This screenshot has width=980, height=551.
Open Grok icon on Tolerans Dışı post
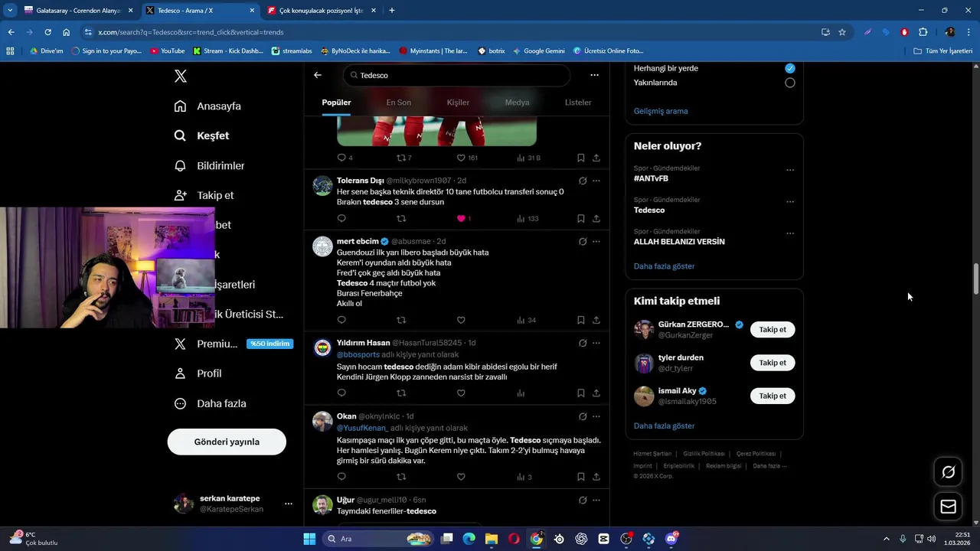click(x=583, y=181)
